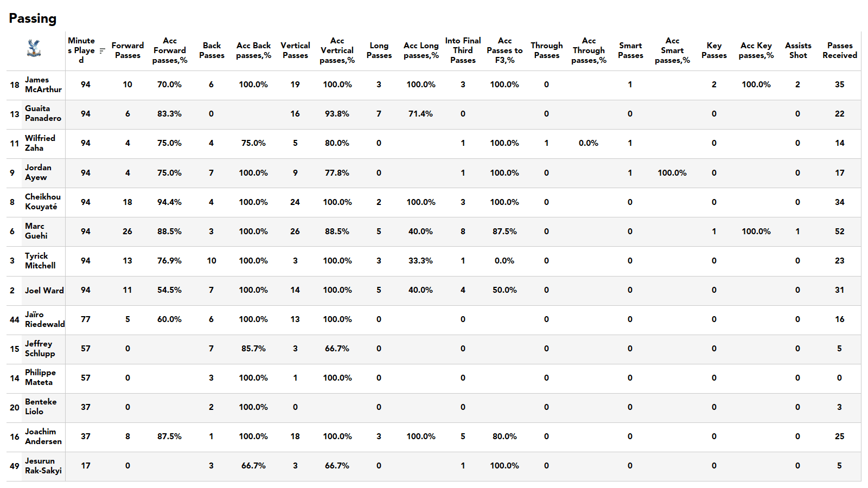Click Zaha's 0.0% through pass accuracy
This screenshot has height=488, width=868.
pyautogui.click(x=588, y=143)
